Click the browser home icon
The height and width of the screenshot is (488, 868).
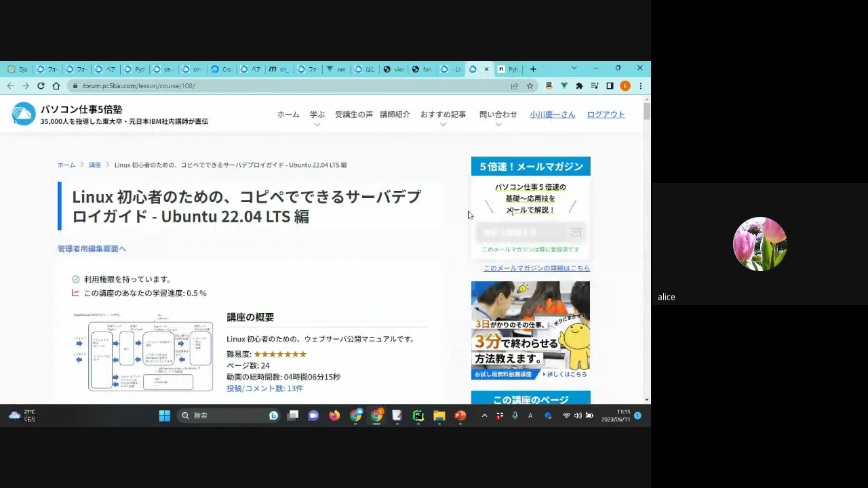(x=56, y=86)
